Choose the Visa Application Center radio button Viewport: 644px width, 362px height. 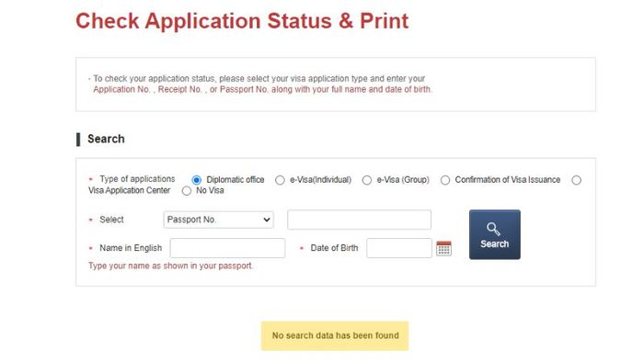pos(576,180)
